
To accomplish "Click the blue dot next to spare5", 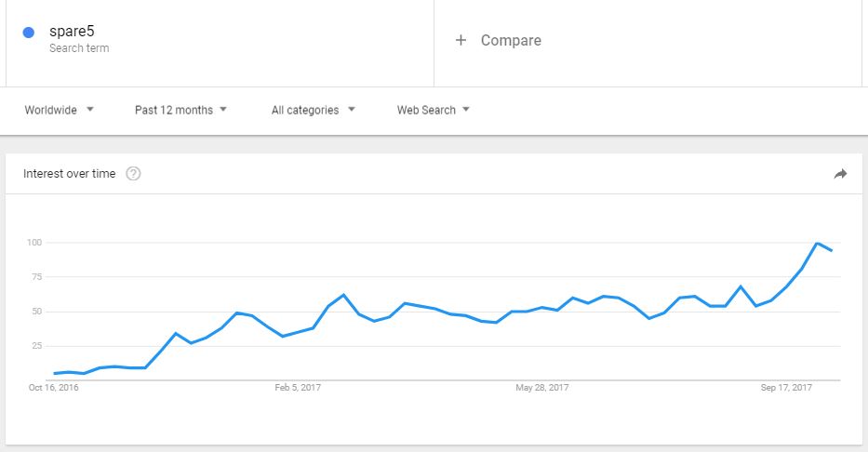I will pos(29,33).
